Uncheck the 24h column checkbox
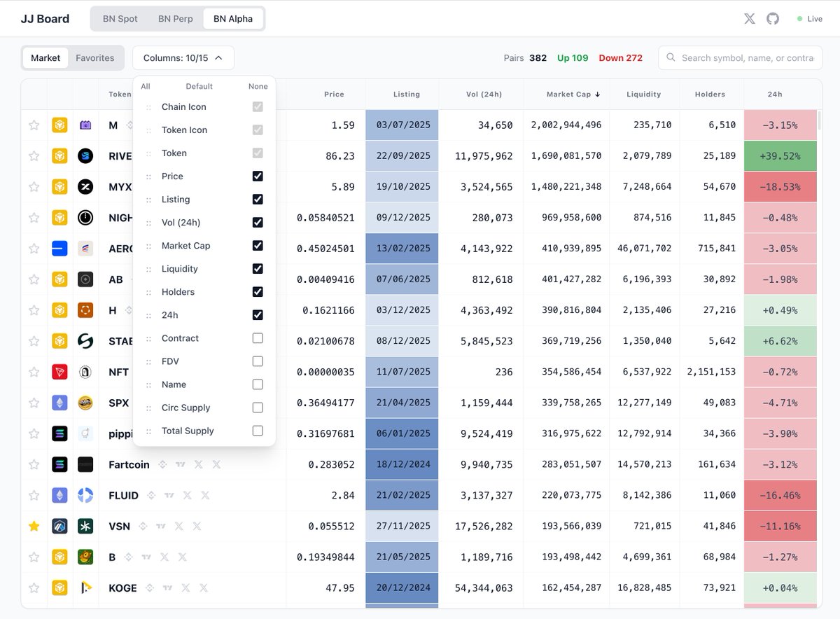The width and height of the screenshot is (840, 619). tap(258, 314)
